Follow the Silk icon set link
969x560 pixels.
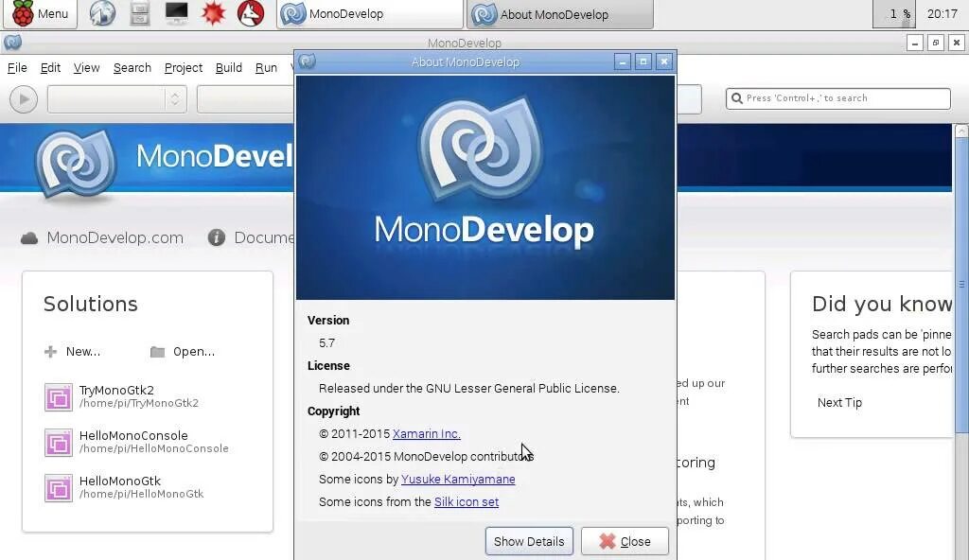point(467,502)
